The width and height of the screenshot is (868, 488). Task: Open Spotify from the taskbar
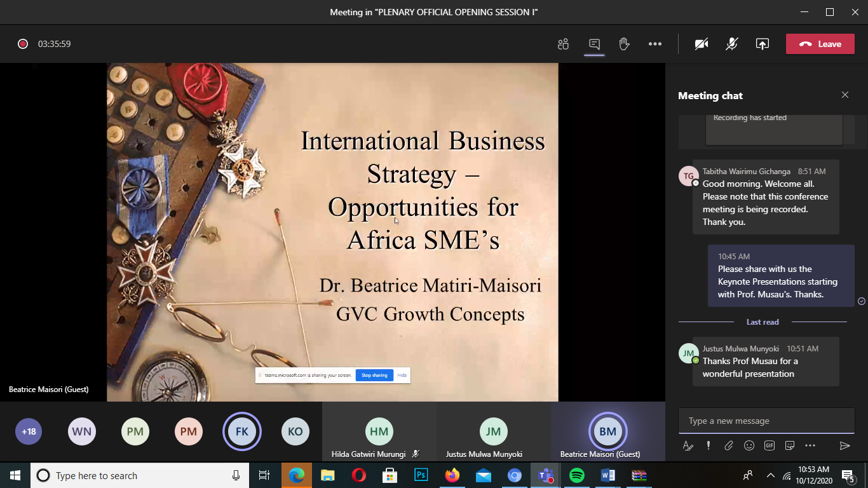pos(577,475)
